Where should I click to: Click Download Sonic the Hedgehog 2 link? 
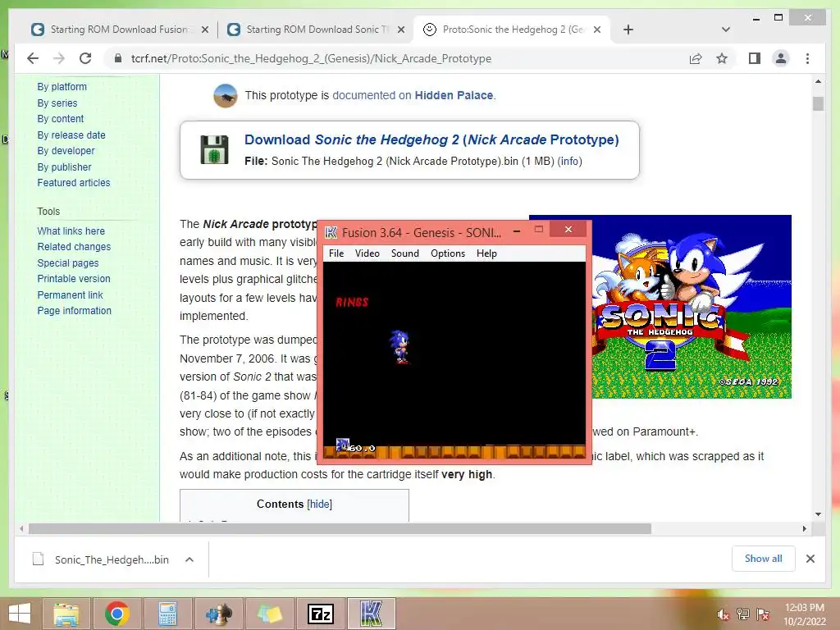(431, 139)
